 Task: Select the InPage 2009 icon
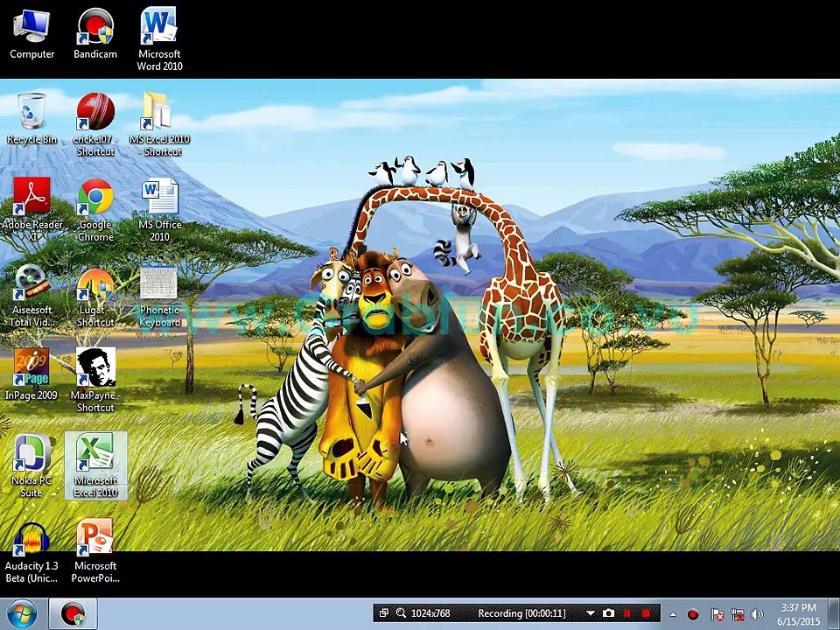[31, 374]
